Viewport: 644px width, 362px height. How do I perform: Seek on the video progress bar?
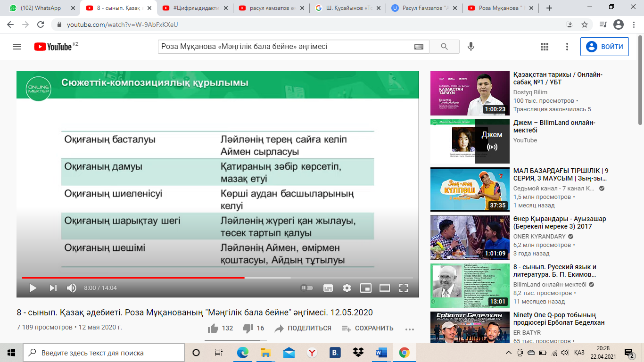pos(217,278)
